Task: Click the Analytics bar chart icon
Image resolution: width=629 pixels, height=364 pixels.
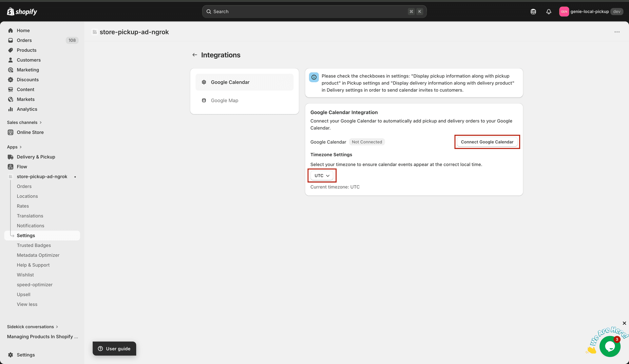Action: point(10,109)
